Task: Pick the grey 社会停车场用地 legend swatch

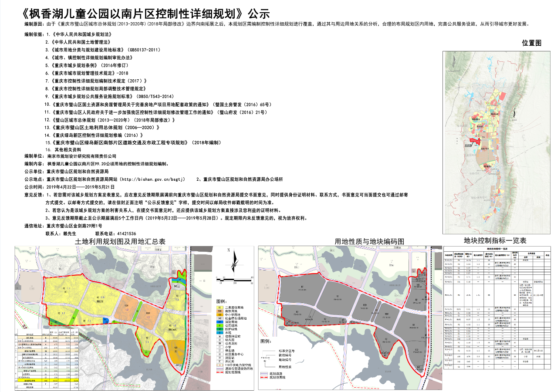Action: pos(220,318)
